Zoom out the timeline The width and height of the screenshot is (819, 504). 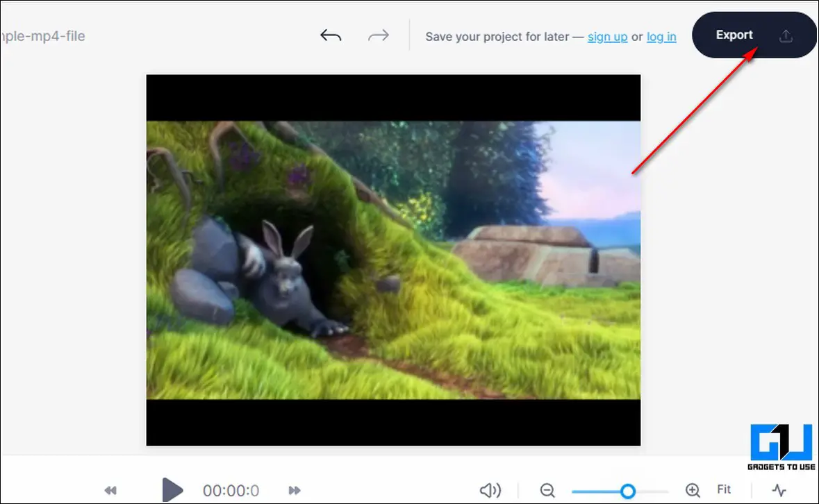pyautogui.click(x=547, y=490)
